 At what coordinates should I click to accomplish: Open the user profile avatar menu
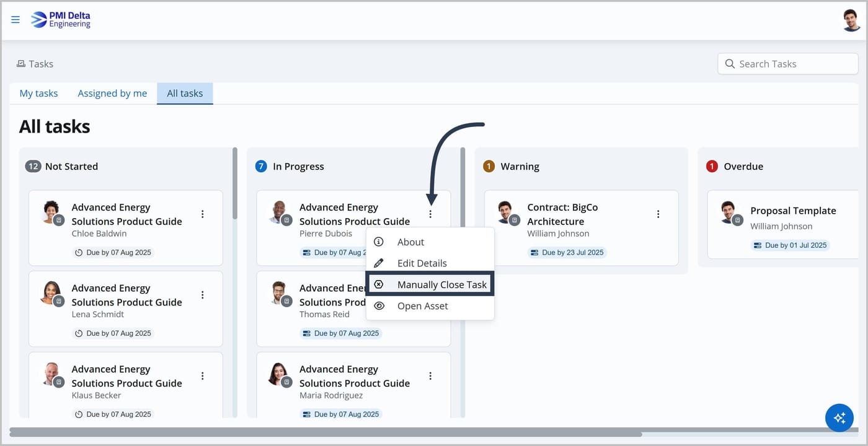coord(851,20)
